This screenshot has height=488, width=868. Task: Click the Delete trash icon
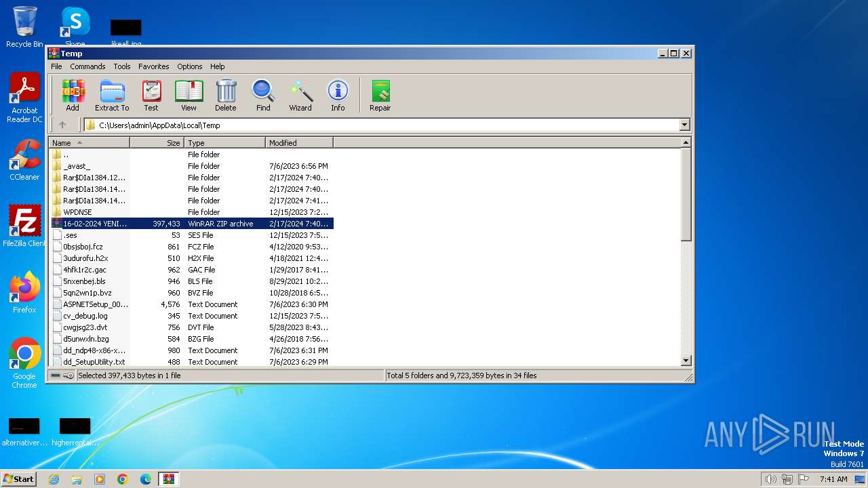pyautogui.click(x=226, y=95)
